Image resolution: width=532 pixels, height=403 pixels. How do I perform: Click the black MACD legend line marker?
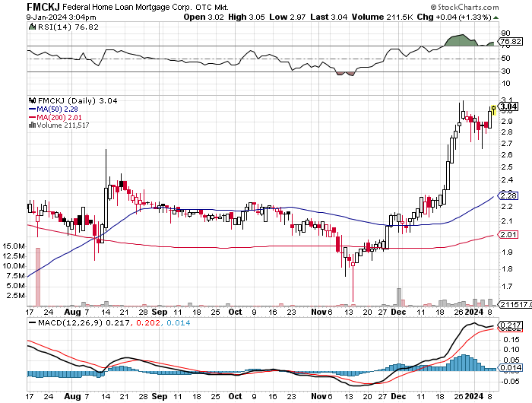pos(33,323)
